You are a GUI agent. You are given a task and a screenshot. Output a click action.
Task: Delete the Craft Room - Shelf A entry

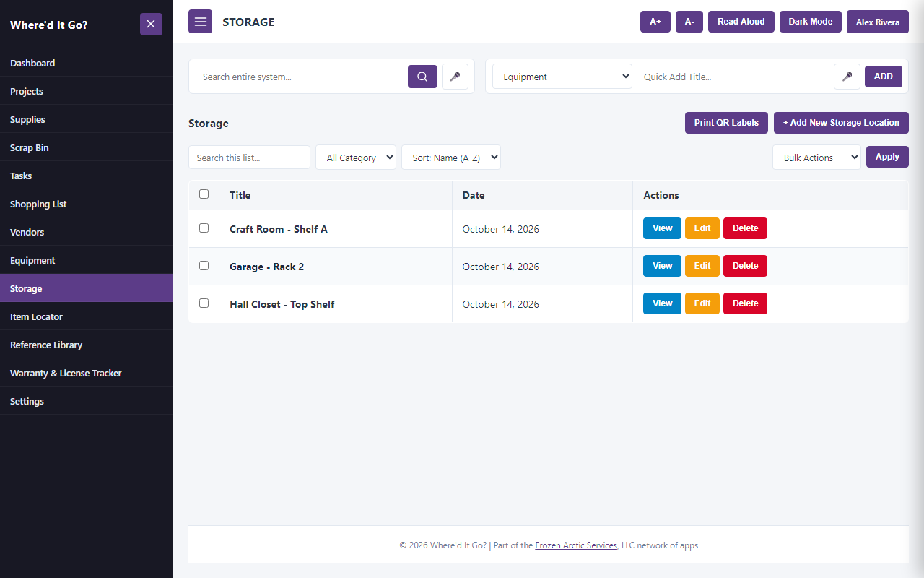tap(745, 228)
